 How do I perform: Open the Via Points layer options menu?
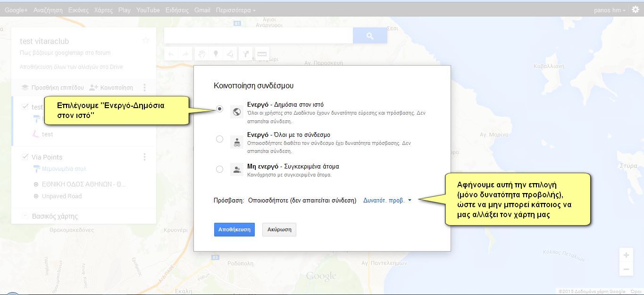point(145,157)
